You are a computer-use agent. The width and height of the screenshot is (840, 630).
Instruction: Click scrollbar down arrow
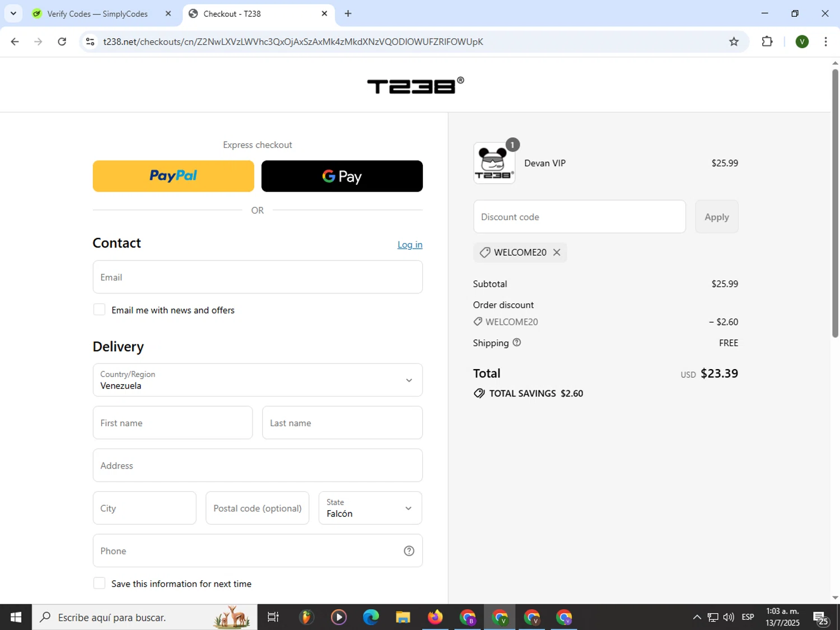coord(835,598)
